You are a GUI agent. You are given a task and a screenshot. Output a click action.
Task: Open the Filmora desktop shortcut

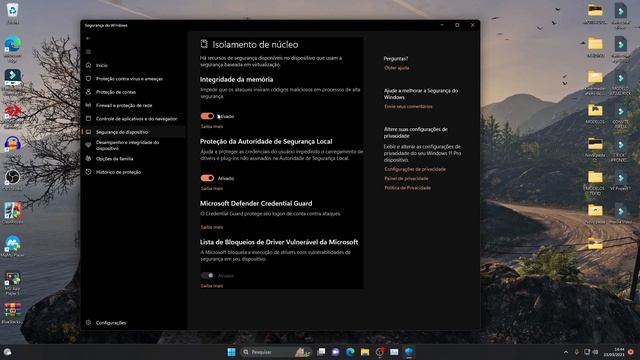[13, 78]
